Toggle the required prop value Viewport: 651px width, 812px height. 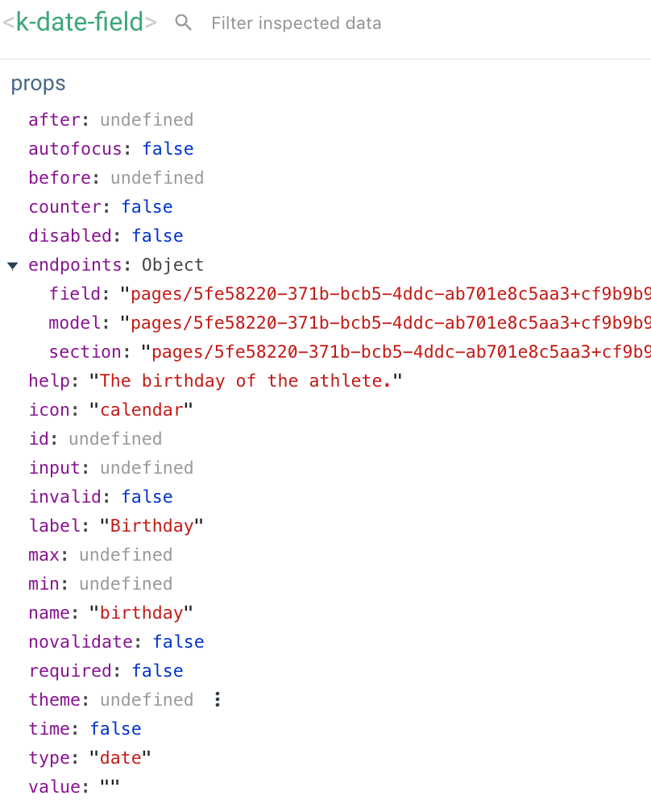pyautogui.click(x=157, y=670)
